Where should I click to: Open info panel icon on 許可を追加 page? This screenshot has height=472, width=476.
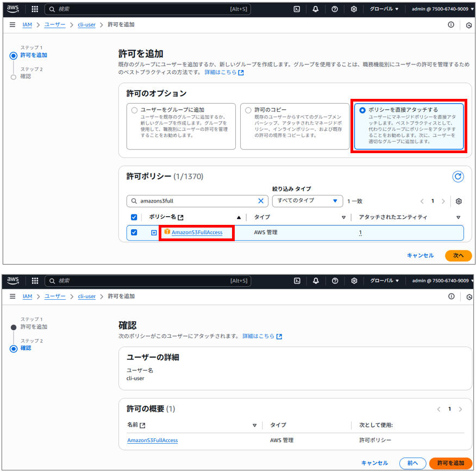(x=451, y=24)
